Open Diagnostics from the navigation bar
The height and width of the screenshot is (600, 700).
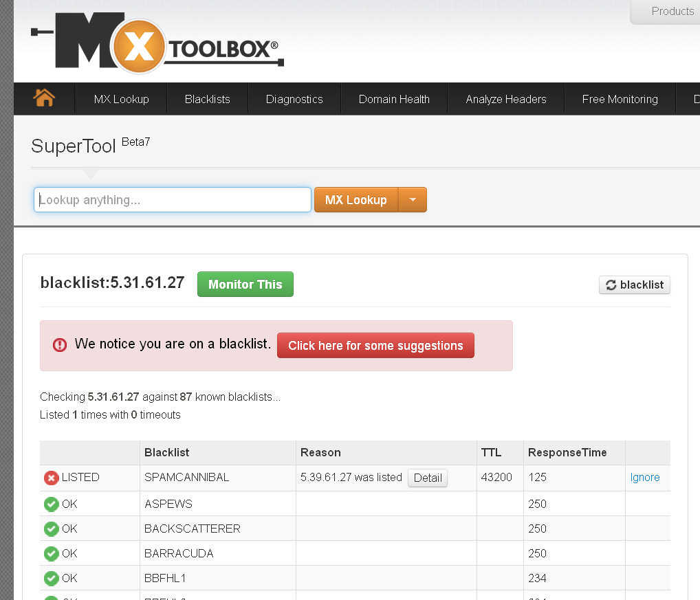[294, 99]
